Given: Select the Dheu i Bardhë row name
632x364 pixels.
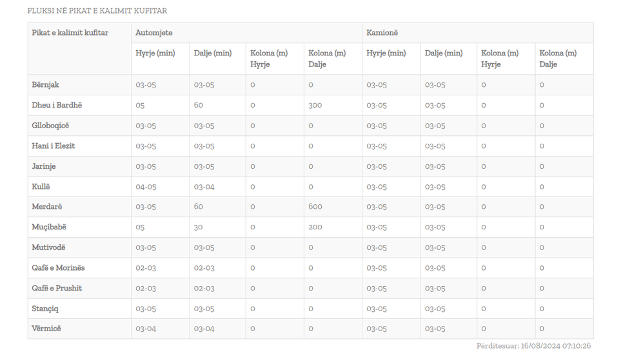Looking at the screenshot, I should [57, 105].
